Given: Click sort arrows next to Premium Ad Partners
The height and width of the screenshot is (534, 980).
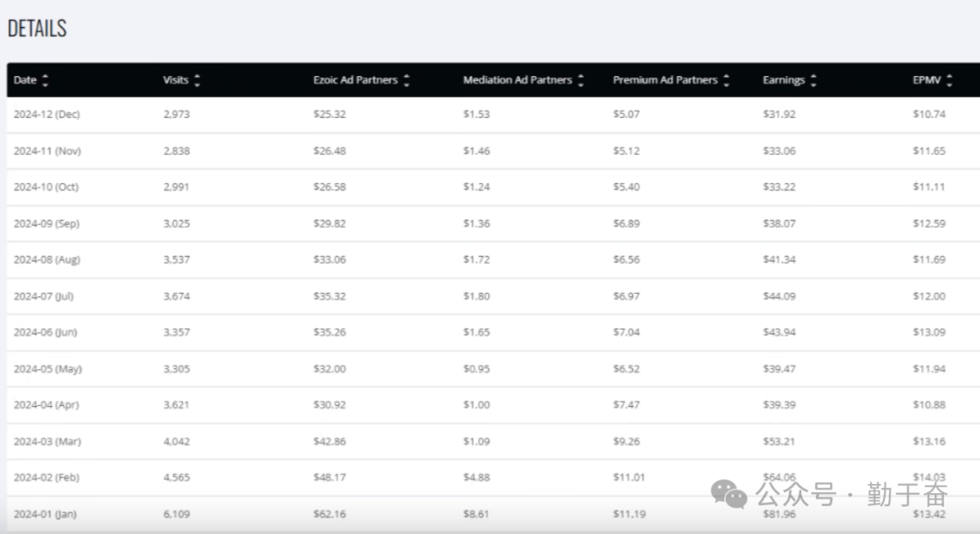Looking at the screenshot, I should tap(726, 81).
